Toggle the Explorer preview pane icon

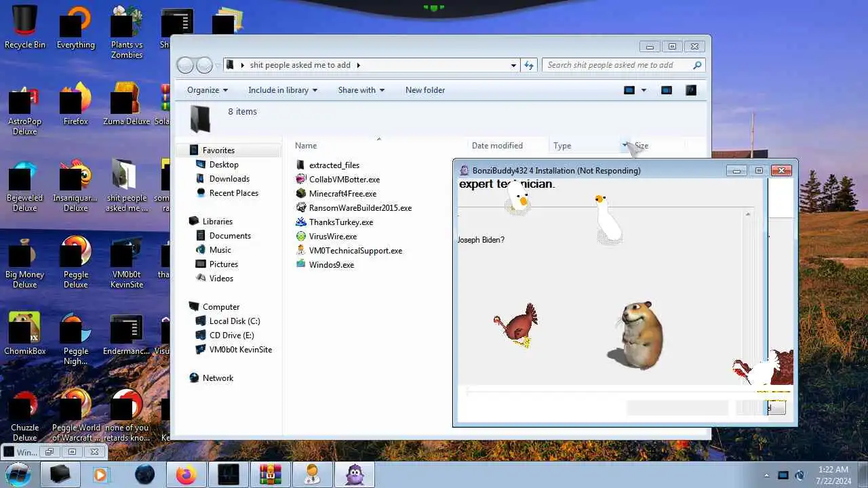667,90
